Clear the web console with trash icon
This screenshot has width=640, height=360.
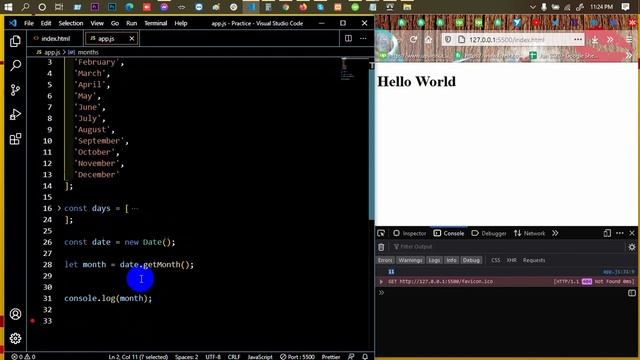tap(381, 247)
